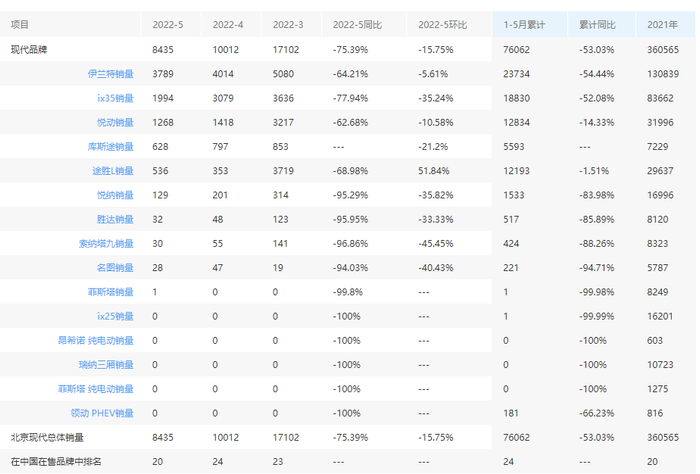
Task: Click the 瑞纳三厢销量 link
Action: click(106, 365)
